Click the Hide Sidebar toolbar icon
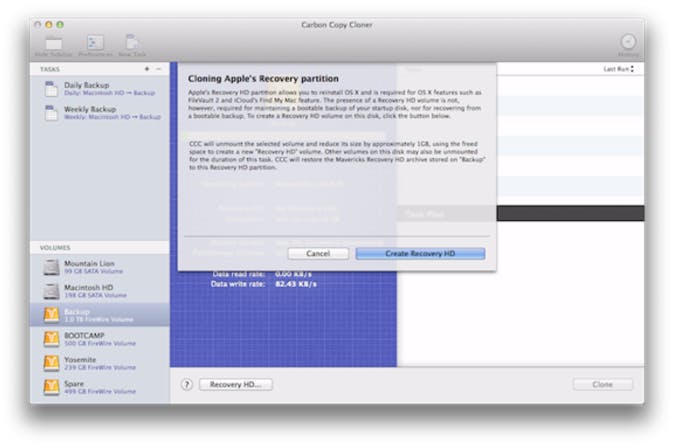Screen dimensions: 674x447 [x=54, y=43]
